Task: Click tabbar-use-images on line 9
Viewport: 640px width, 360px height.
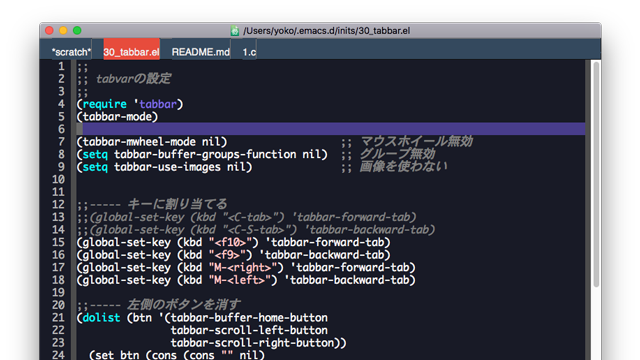Action: point(167,167)
